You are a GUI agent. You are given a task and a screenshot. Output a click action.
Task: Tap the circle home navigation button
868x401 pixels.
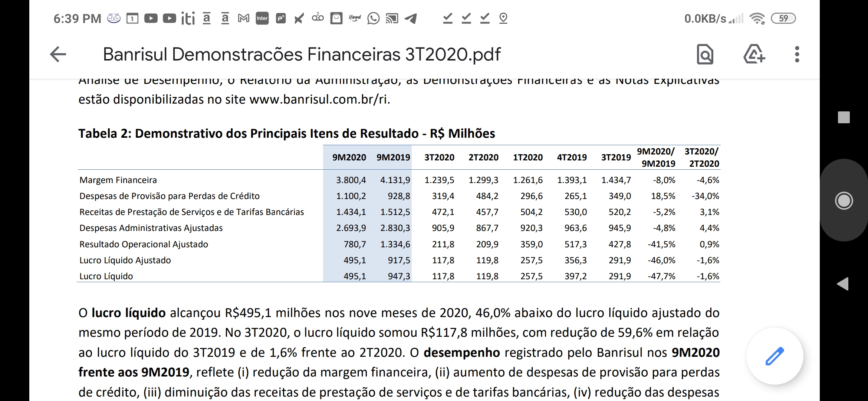tap(844, 201)
